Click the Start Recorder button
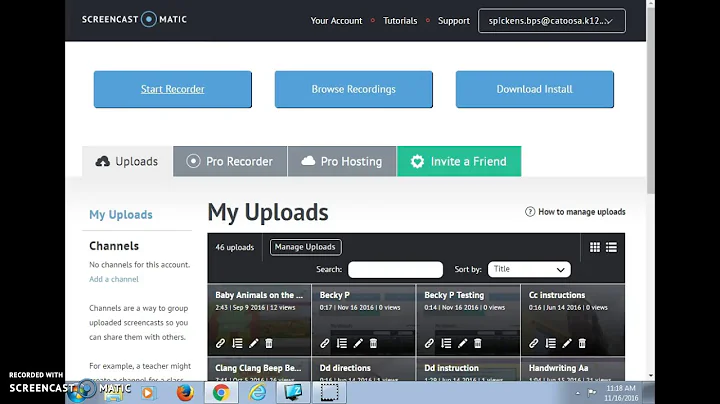Screen dimensions: 720x404 [x=173, y=89]
